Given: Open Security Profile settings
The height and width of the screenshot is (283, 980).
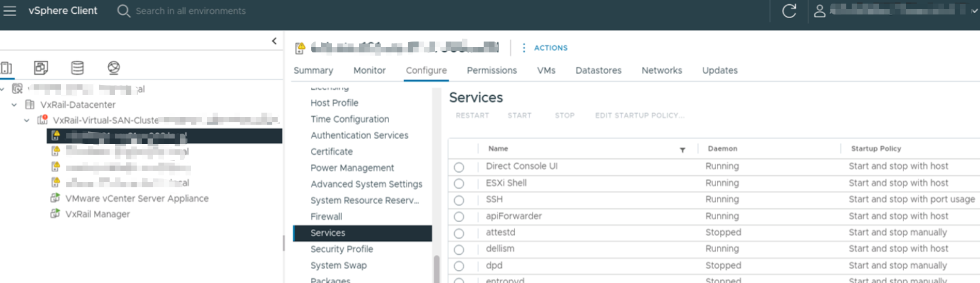Looking at the screenshot, I should [x=342, y=249].
